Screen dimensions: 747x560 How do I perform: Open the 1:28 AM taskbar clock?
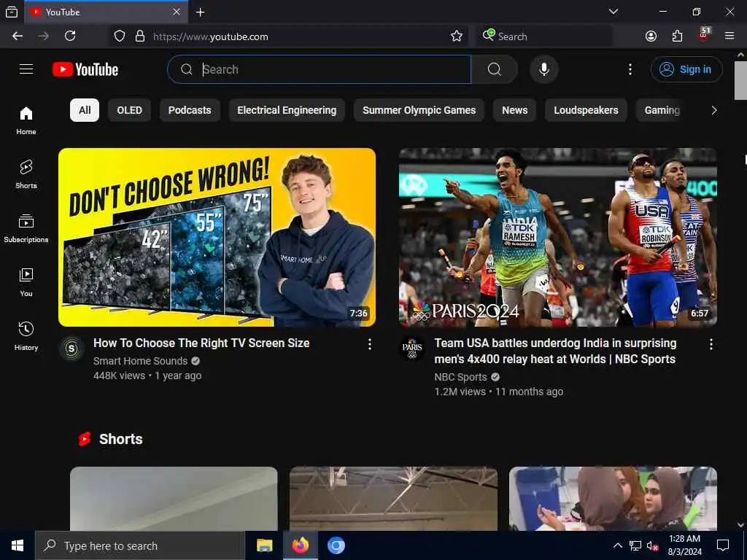tap(684, 545)
